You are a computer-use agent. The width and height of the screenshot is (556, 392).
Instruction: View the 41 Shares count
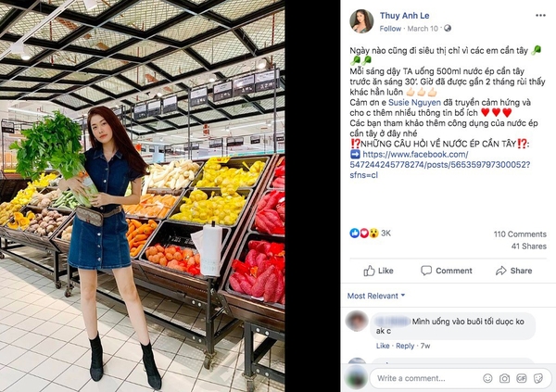tap(529, 247)
